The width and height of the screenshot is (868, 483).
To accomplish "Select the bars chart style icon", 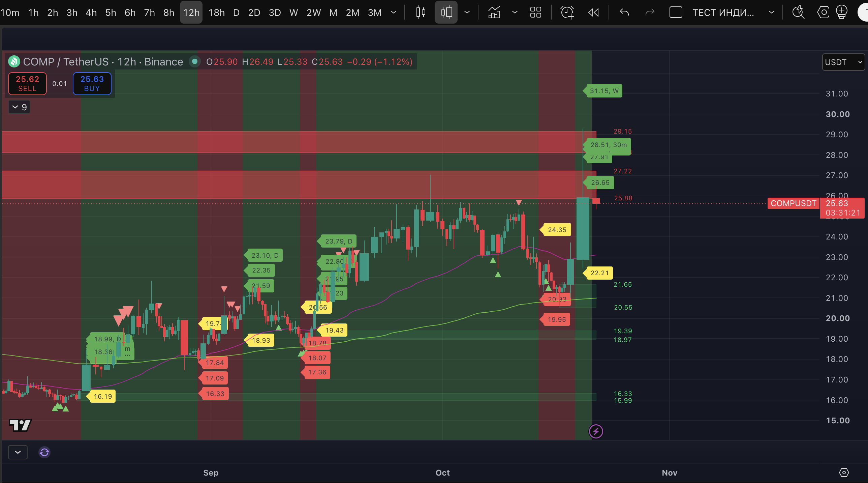I will tap(421, 12).
